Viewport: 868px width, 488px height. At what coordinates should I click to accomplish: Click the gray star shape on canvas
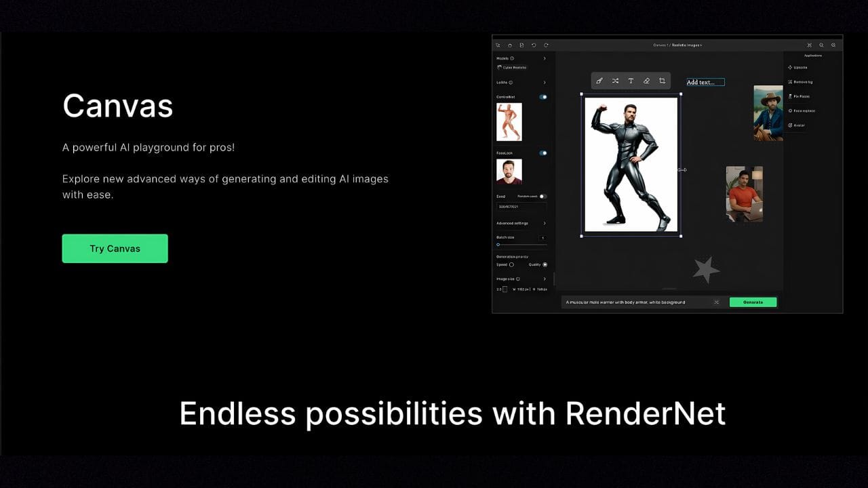(706, 269)
